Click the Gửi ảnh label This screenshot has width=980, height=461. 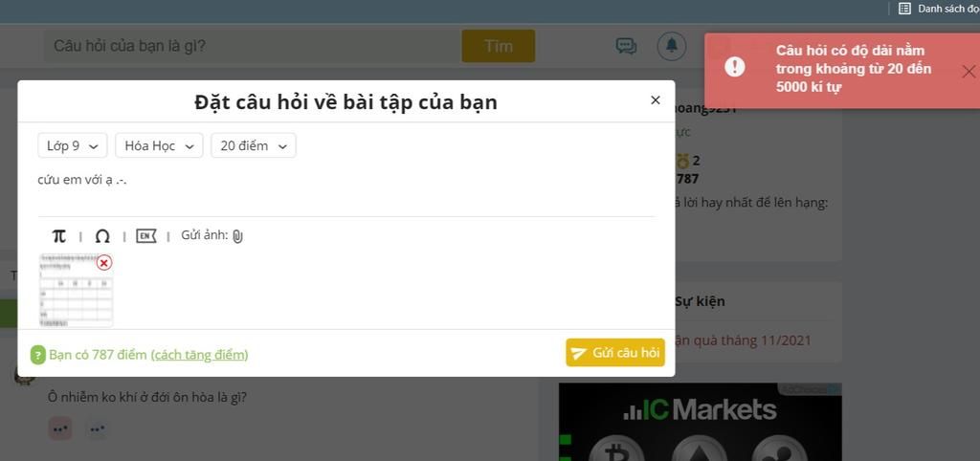(x=205, y=235)
